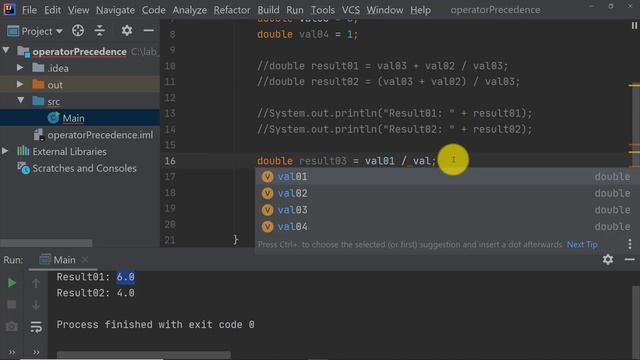Select operatorPrecedence.iml file
Image resolution: width=640 pixels, height=360 pixels.
[x=100, y=135]
